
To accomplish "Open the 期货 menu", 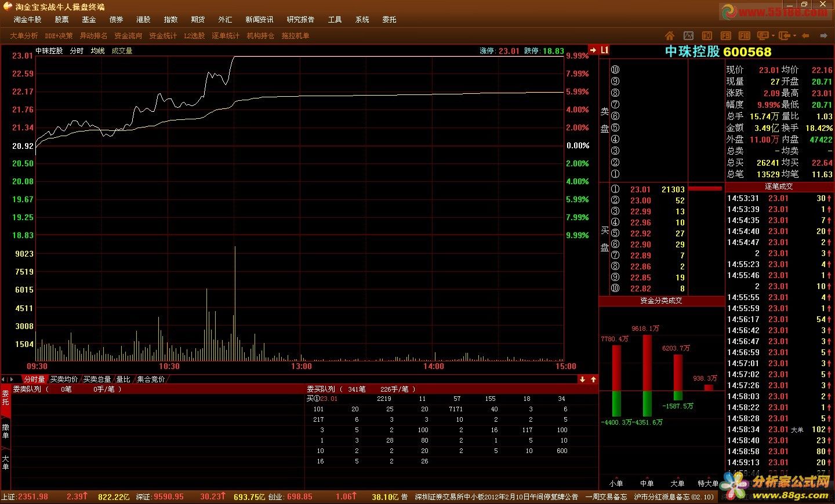I will 198,20.
